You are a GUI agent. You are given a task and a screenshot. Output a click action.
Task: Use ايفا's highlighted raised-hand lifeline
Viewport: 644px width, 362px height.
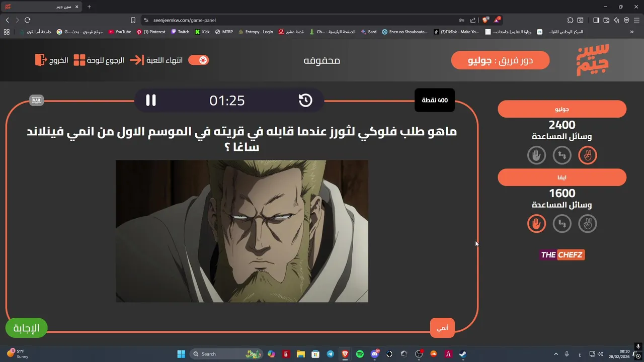[x=536, y=223]
